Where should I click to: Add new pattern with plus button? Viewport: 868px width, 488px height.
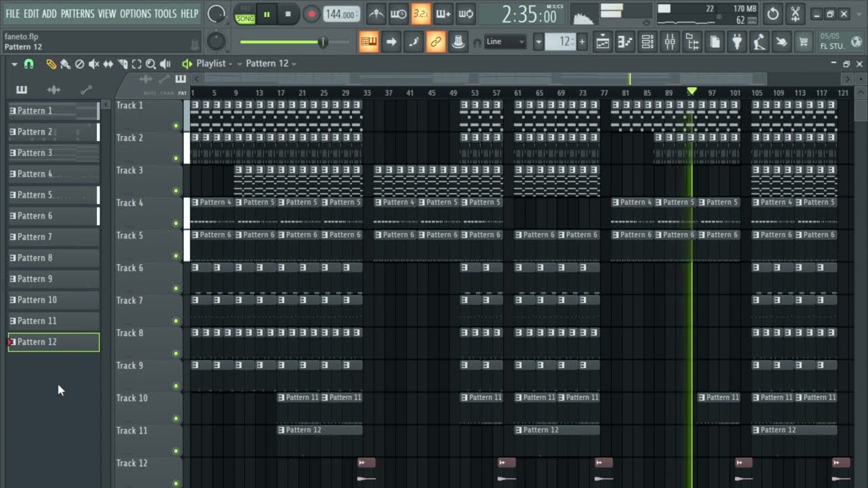(x=581, y=42)
